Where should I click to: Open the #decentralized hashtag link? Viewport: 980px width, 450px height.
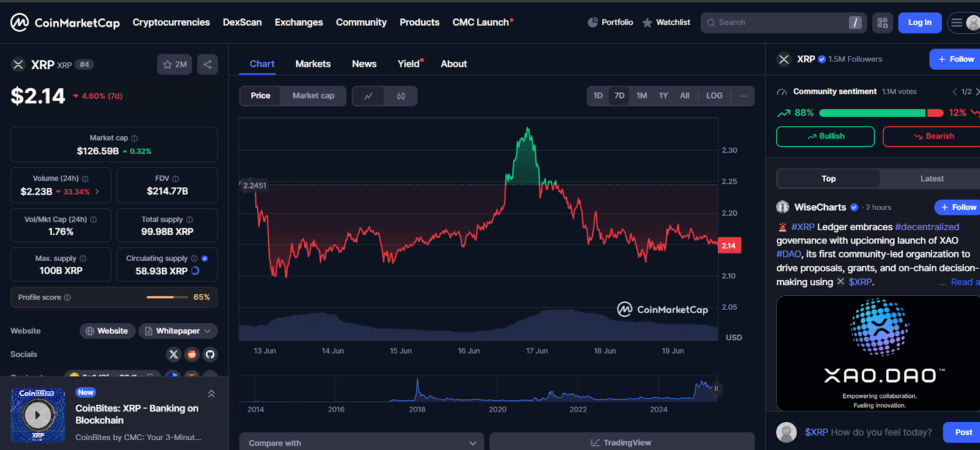point(927,227)
